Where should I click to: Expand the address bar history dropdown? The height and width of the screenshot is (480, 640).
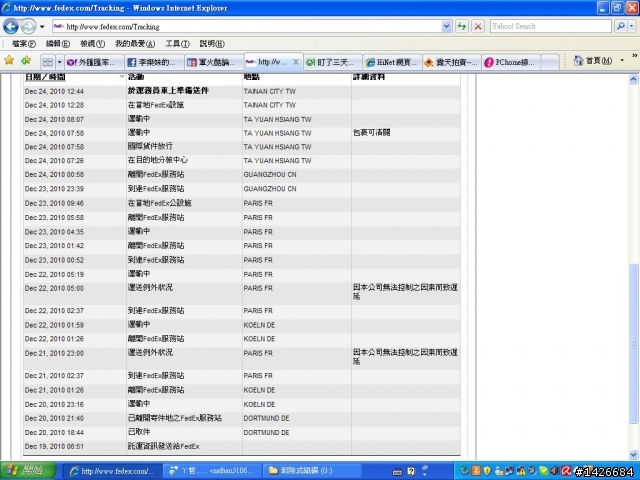(x=447, y=27)
